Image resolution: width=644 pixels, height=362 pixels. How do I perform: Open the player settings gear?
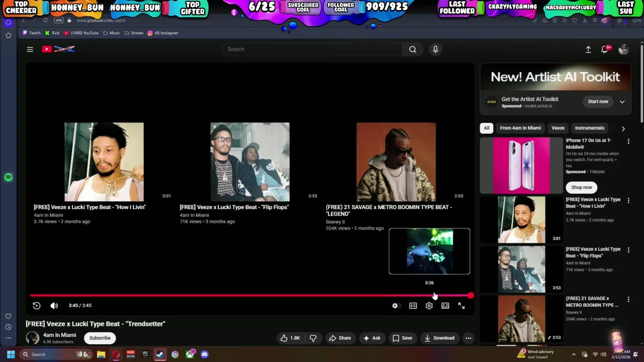[x=429, y=306]
